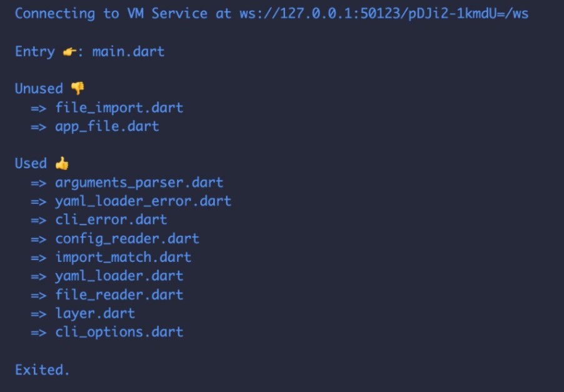Click yaml_loader_error.dart in the output
The image size is (564, 392).
click(x=143, y=201)
